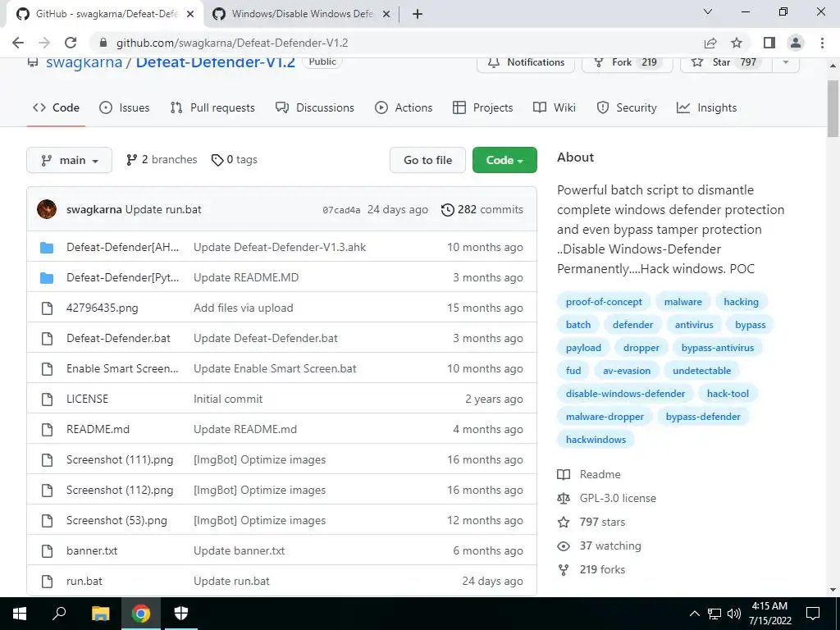Expand the green Code dropdown
Image resolution: width=840 pixels, height=630 pixels.
point(504,160)
